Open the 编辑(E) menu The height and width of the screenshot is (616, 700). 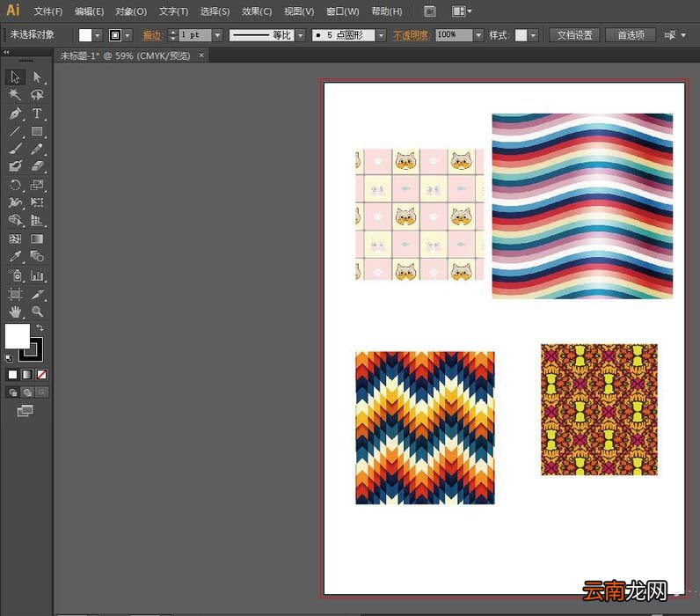(x=90, y=11)
